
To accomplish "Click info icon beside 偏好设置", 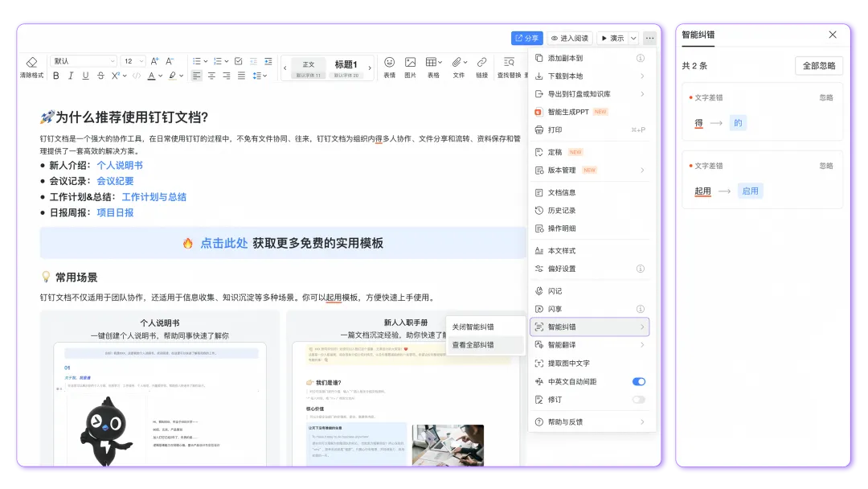I will (x=640, y=269).
